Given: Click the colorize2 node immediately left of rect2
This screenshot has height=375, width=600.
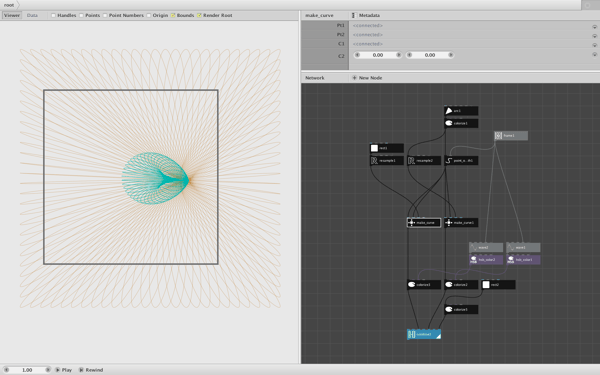Looking at the screenshot, I should [x=461, y=285].
